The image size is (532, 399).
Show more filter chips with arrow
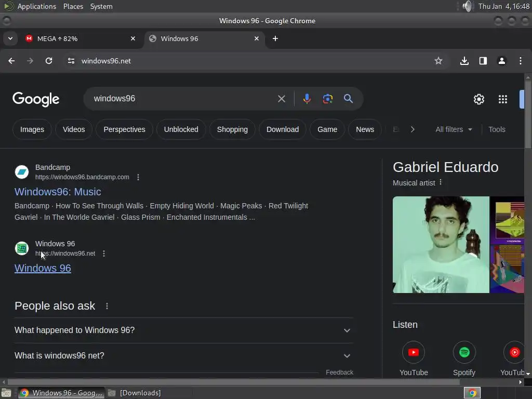click(x=413, y=129)
